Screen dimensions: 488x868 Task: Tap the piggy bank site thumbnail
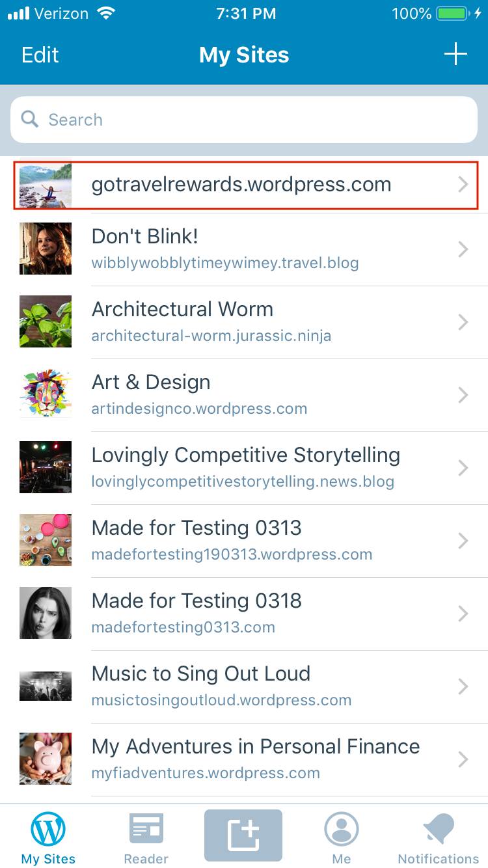[x=46, y=759]
